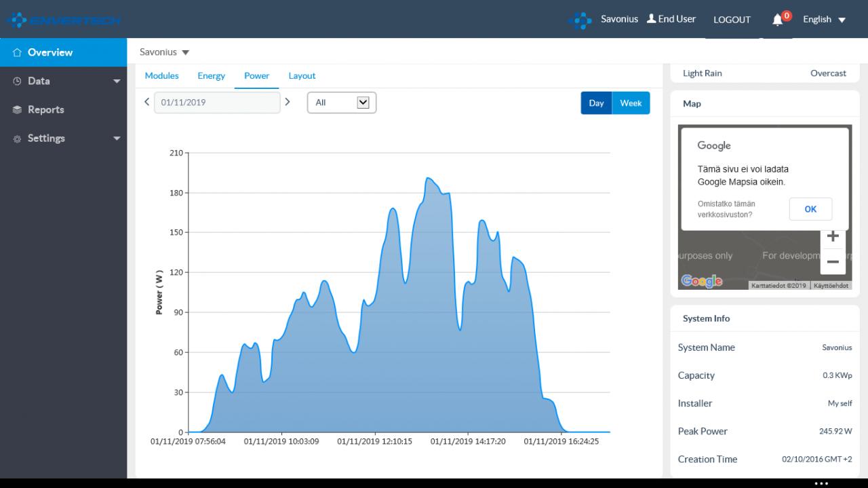Click the Settings gear icon

coord(17,138)
